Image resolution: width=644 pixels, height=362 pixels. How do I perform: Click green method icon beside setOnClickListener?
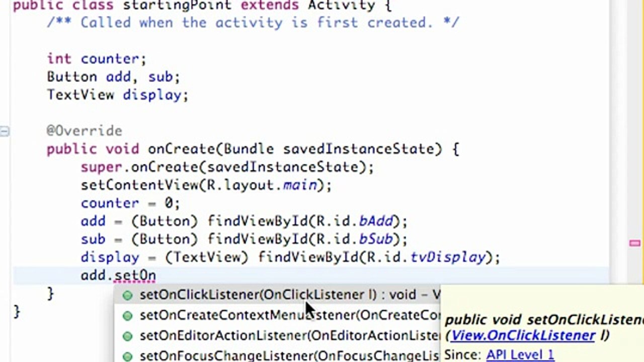pos(127,296)
